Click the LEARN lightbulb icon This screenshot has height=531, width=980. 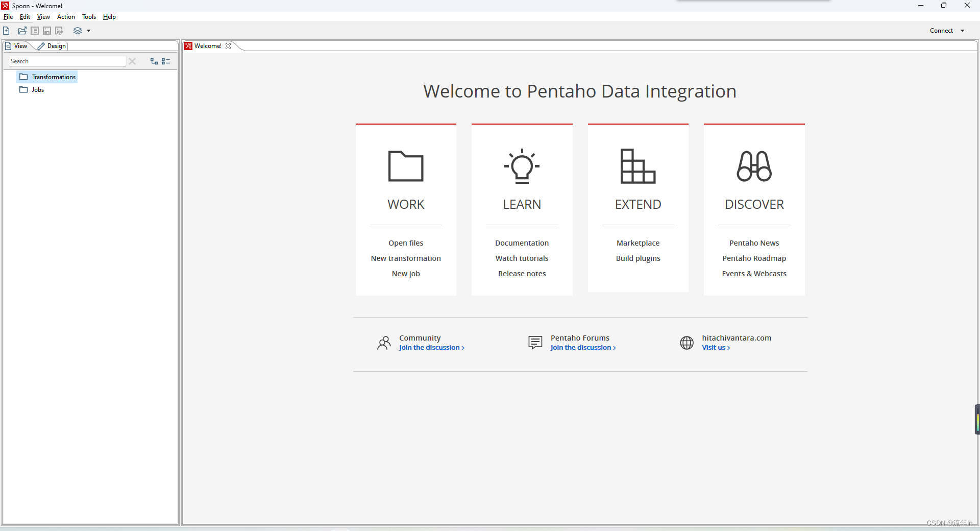point(522,166)
